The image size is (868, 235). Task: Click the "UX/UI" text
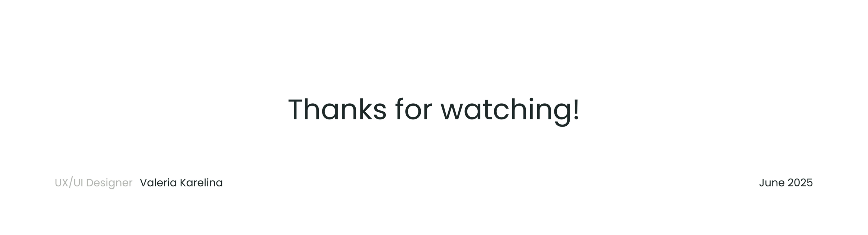coord(69,183)
